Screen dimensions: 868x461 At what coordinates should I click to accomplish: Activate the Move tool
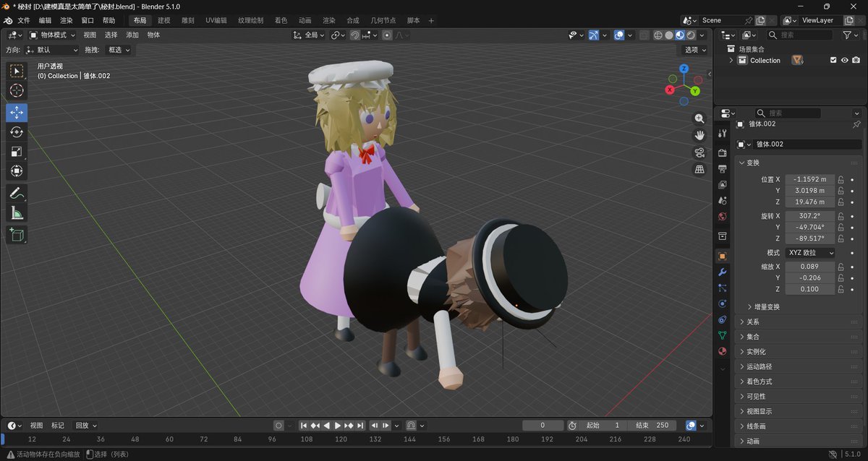pos(17,113)
